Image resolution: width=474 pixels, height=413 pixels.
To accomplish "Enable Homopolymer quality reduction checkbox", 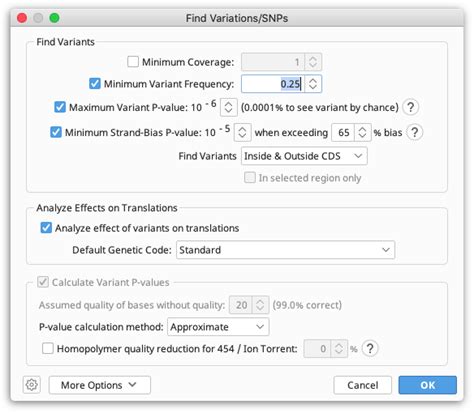I will point(48,348).
